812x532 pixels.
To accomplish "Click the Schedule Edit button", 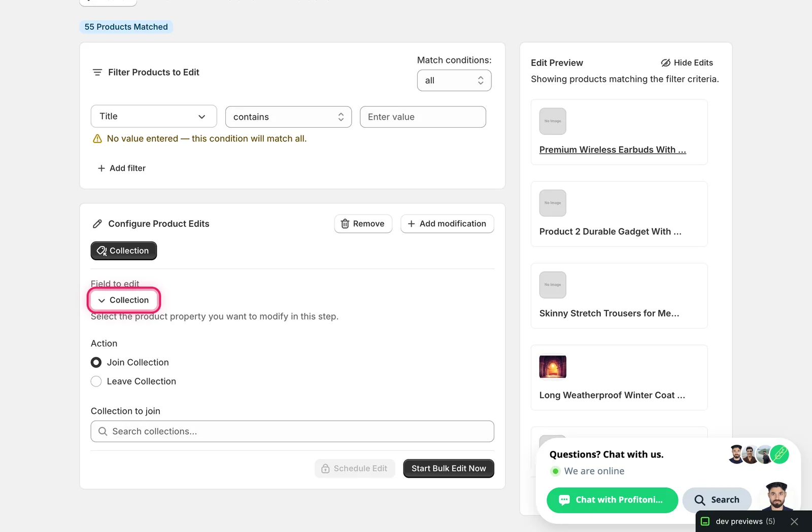I will click(355, 469).
